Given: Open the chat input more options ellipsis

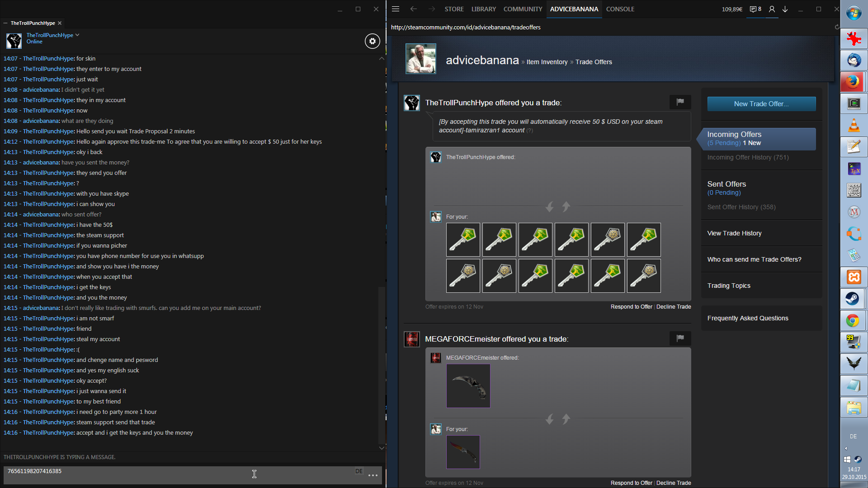Looking at the screenshot, I should point(373,475).
